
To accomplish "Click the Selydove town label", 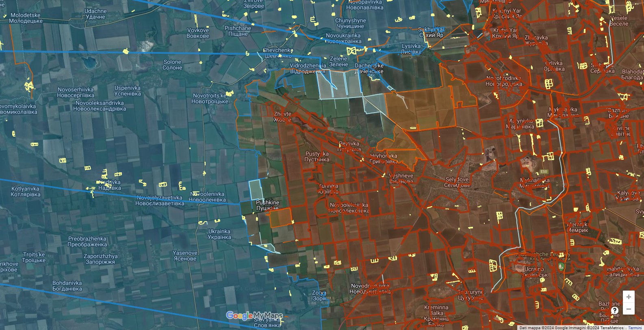I will coord(457,182).
